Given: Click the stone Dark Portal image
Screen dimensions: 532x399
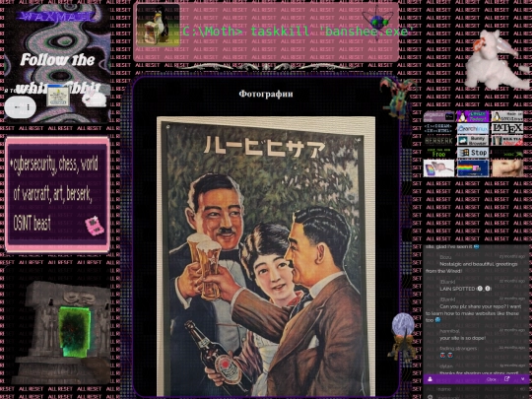Looking at the screenshot, I should click(x=61, y=333).
